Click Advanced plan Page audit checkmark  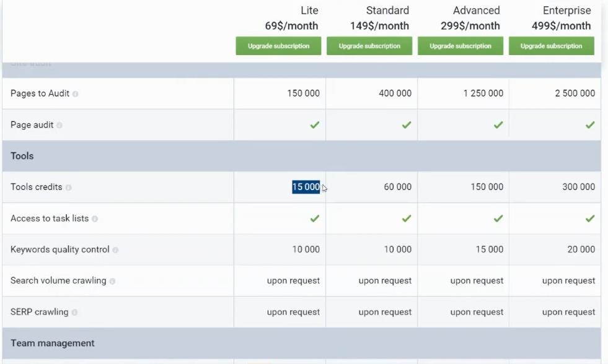pyautogui.click(x=498, y=124)
